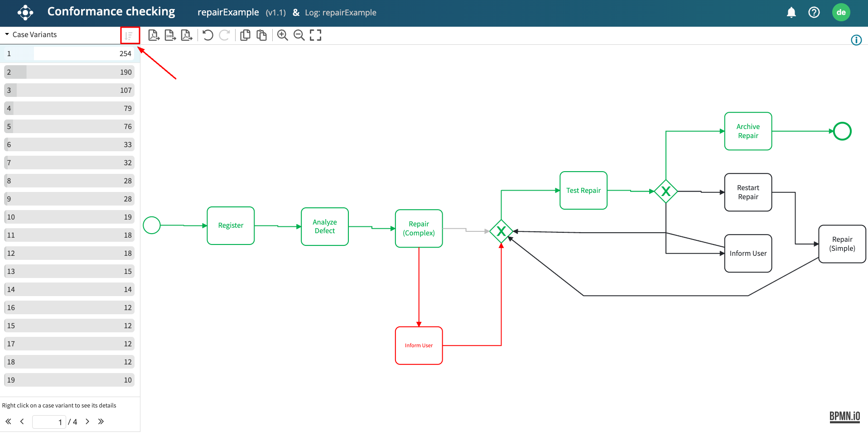868x436 pixels.
Task: Open the 'de' user avatar menu
Action: (x=841, y=13)
